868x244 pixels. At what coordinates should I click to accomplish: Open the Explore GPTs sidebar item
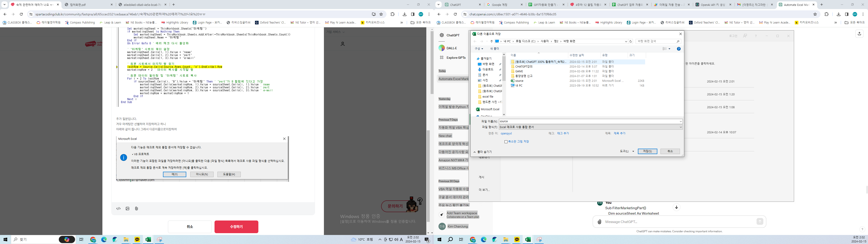pyautogui.click(x=456, y=58)
